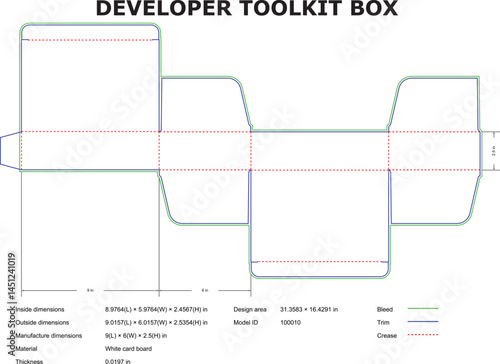Select the "Inside dimensions" label
500x364 pixels.
[x=40, y=309]
